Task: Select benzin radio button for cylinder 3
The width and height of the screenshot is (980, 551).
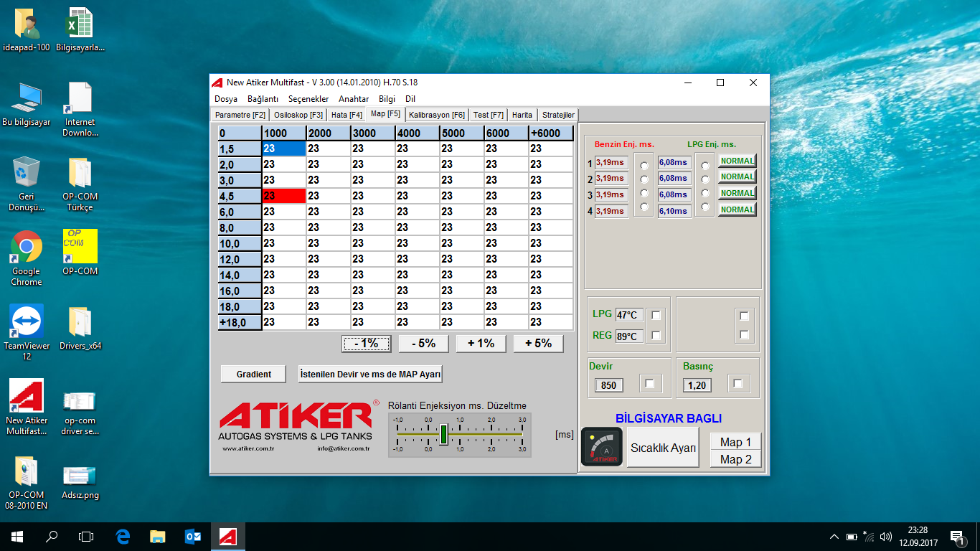Action: [644, 193]
